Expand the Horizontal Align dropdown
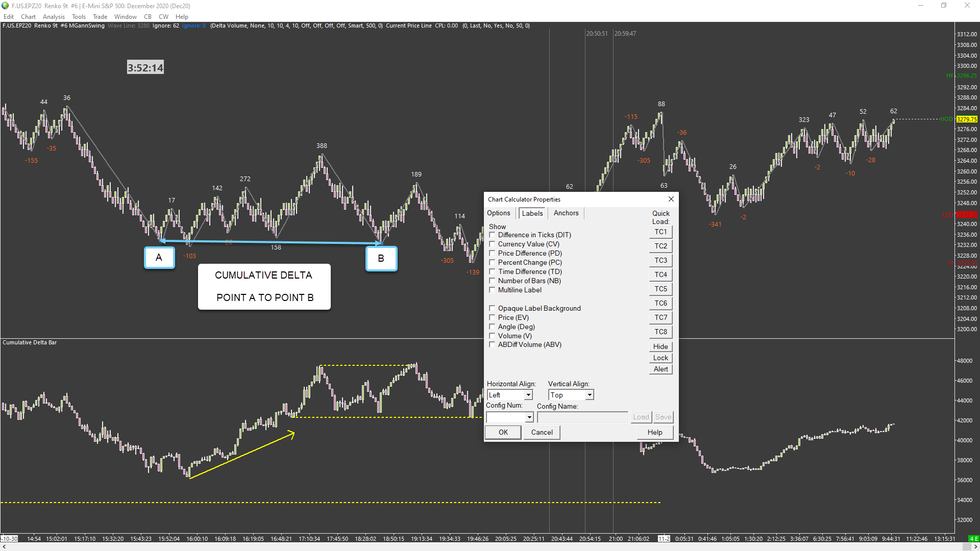Screen dimensions: 980x551 528,395
